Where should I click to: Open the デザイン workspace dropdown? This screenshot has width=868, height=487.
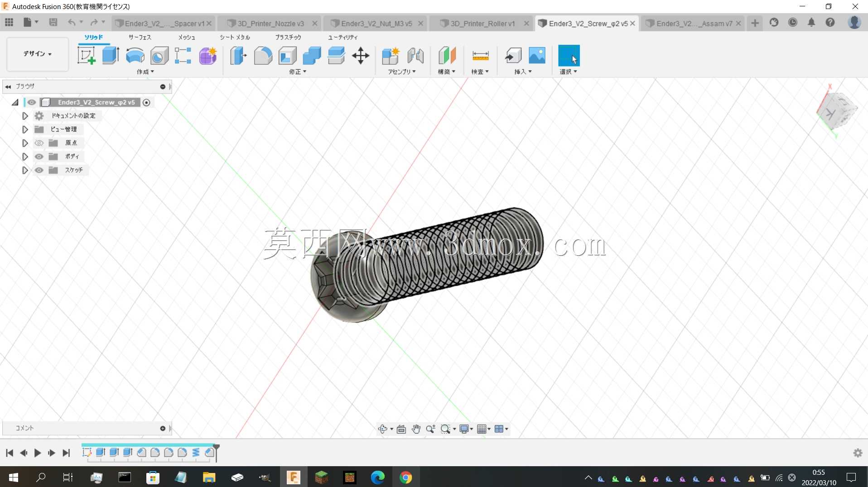pos(38,54)
